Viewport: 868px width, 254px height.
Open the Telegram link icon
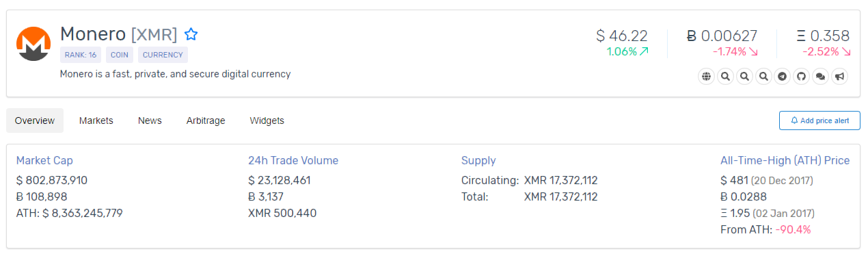click(783, 77)
